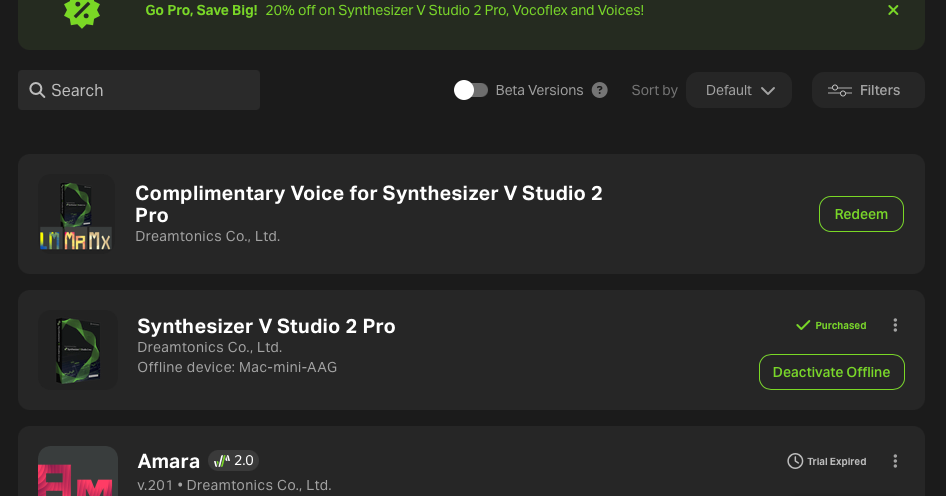Click the Trial Expired clock icon
Screen dimensions: 946x496
click(795, 461)
